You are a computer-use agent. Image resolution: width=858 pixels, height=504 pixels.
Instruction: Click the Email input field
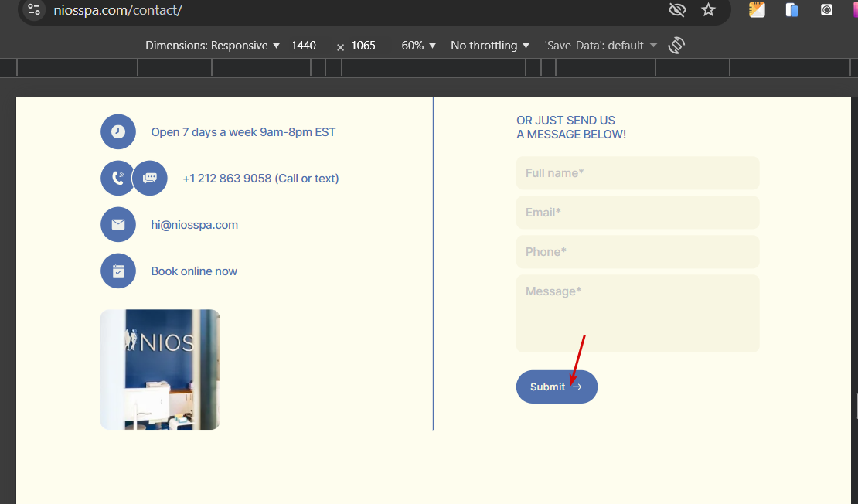point(638,213)
